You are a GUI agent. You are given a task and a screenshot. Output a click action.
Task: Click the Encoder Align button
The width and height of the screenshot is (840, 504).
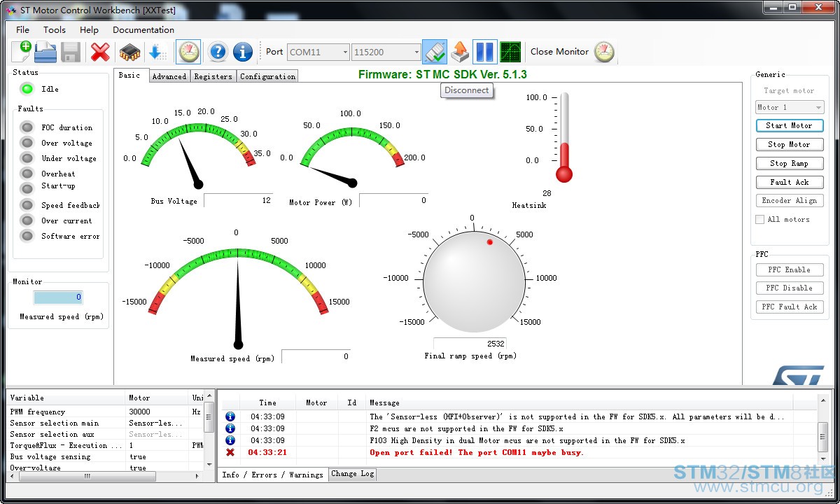click(x=790, y=200)
